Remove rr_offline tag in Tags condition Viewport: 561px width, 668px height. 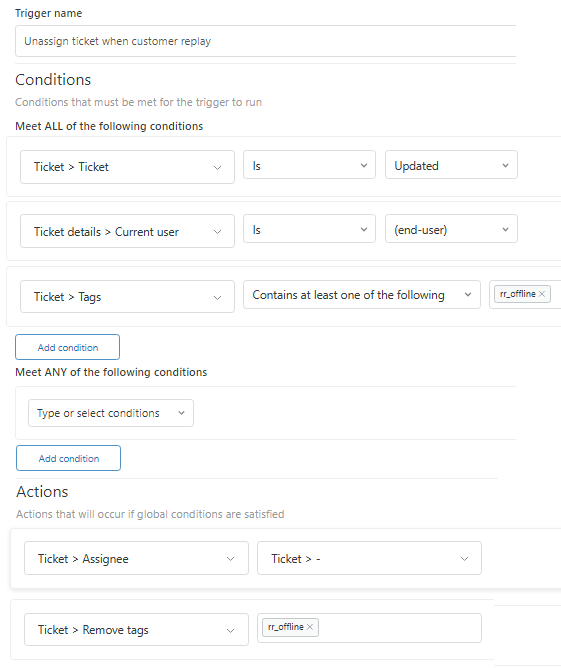[x=542, y=294]
